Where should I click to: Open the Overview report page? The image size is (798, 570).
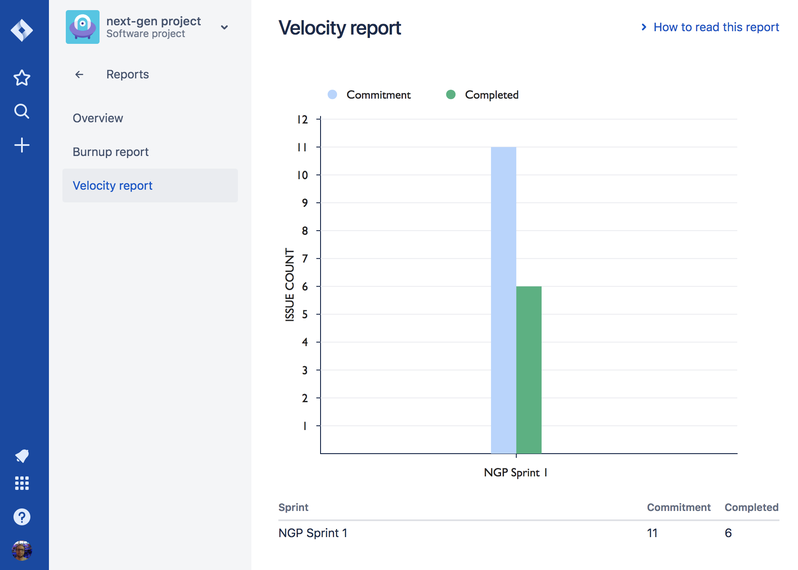(x=98, y=118)
